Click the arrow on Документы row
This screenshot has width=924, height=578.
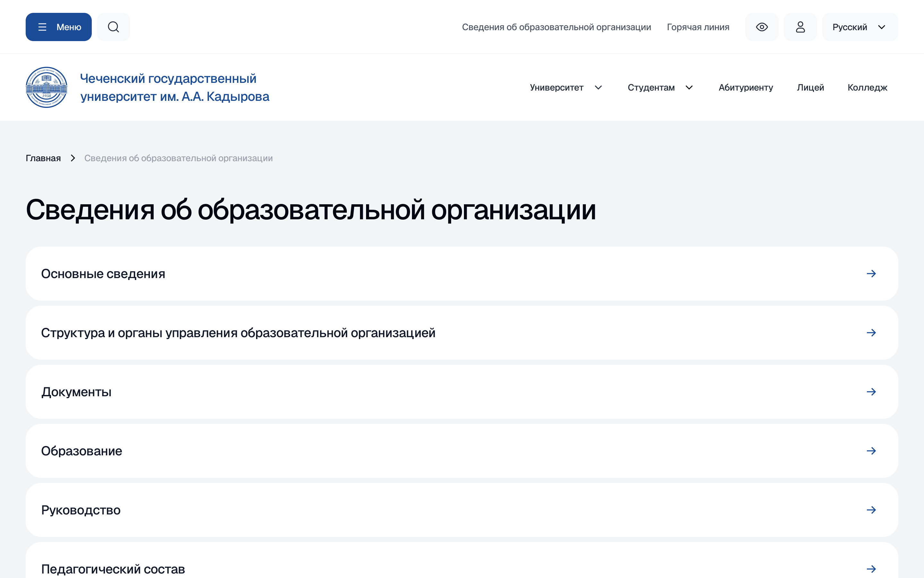pyautogui.click(x=871, y=392)
